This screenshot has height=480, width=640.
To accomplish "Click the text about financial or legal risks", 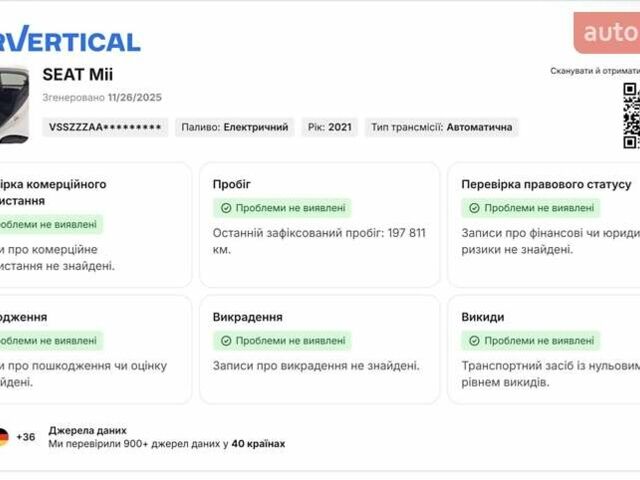I will (x=551, y=241).
